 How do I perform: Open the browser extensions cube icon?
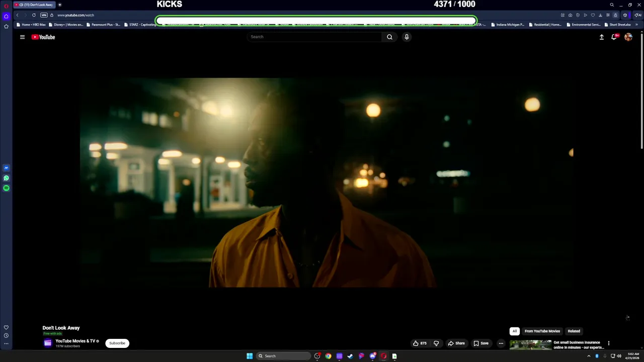(x=625, y=15)
